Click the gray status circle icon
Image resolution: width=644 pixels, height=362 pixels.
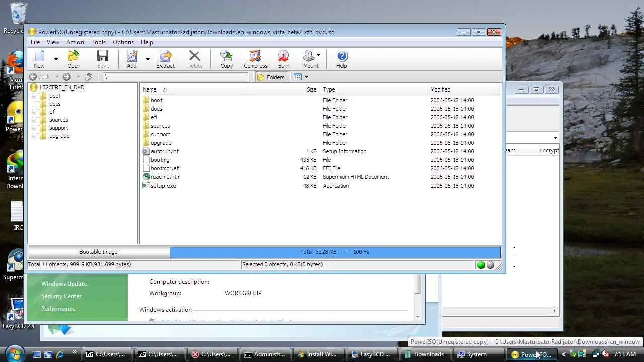click(x=490, y=265)
